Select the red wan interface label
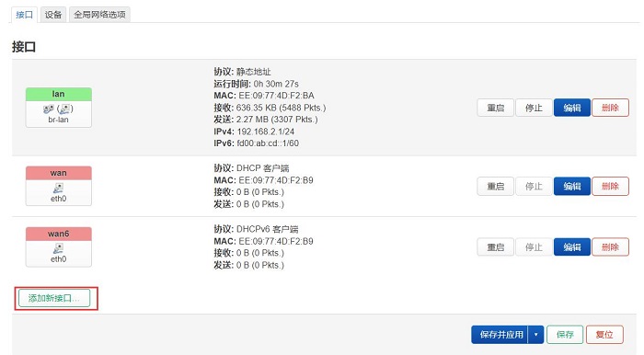 59,173
